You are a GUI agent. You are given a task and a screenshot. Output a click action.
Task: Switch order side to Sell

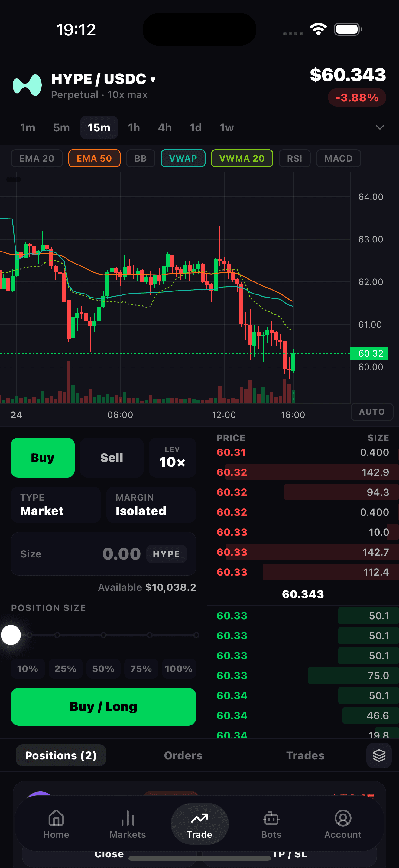pos(112,458)
